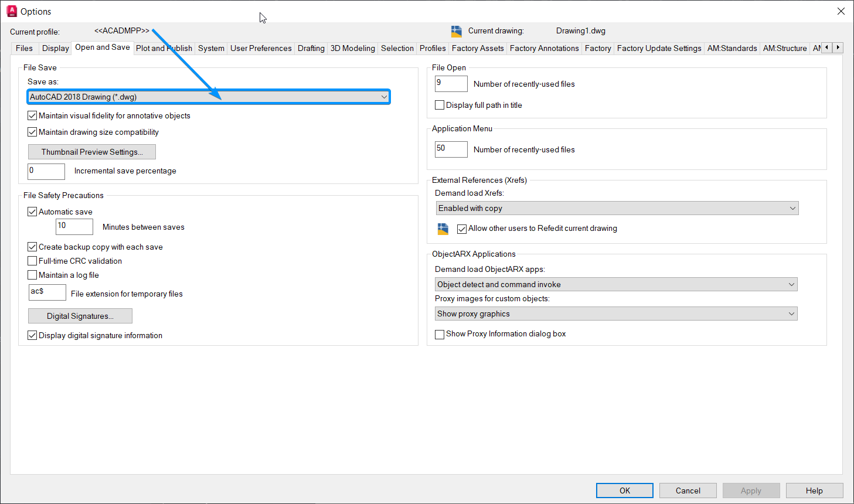Click the right tab-scroll arrow
Viewport: 854px width, 504px height.
838,47
